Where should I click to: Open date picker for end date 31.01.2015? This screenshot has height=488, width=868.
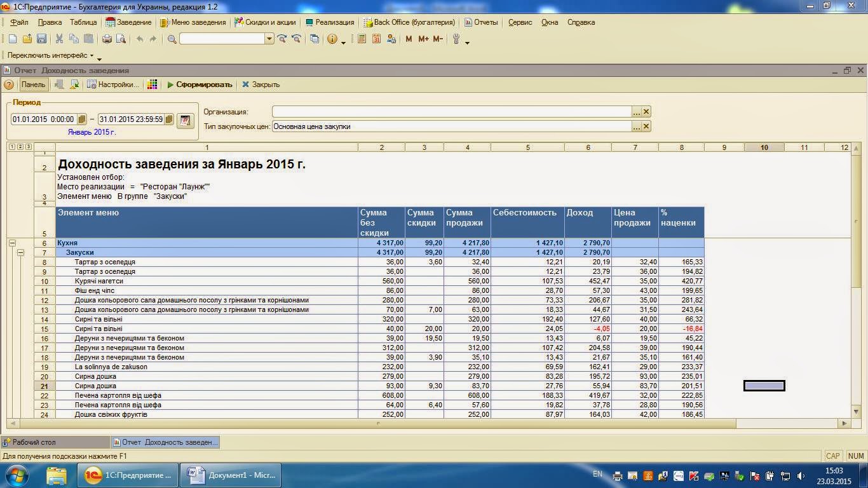(x=169, y=119)
